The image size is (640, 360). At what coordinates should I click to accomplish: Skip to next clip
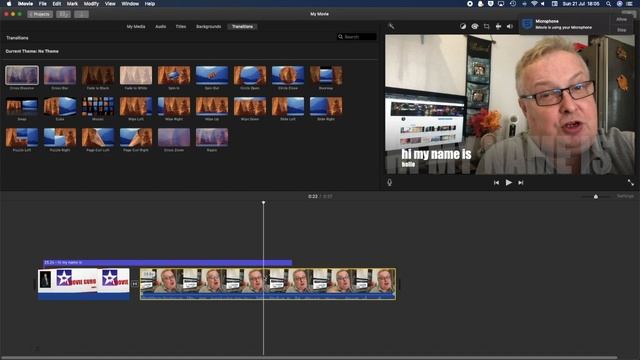pos(521,182)
